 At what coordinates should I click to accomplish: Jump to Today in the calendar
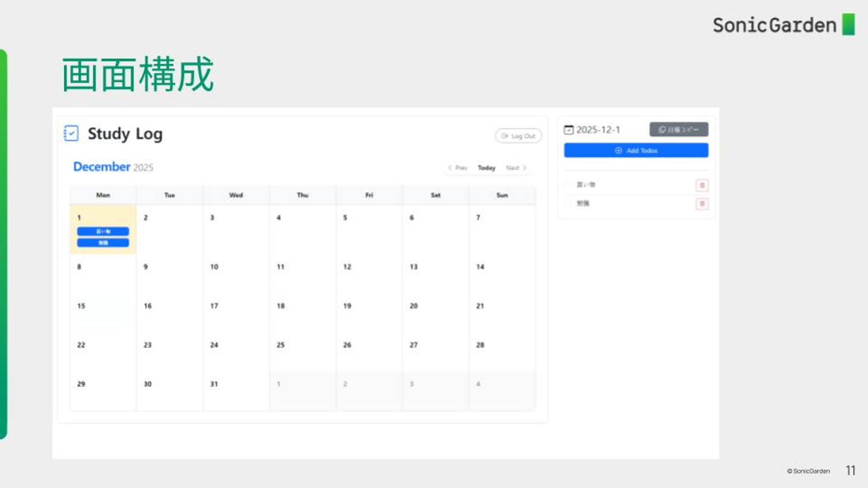486,168
